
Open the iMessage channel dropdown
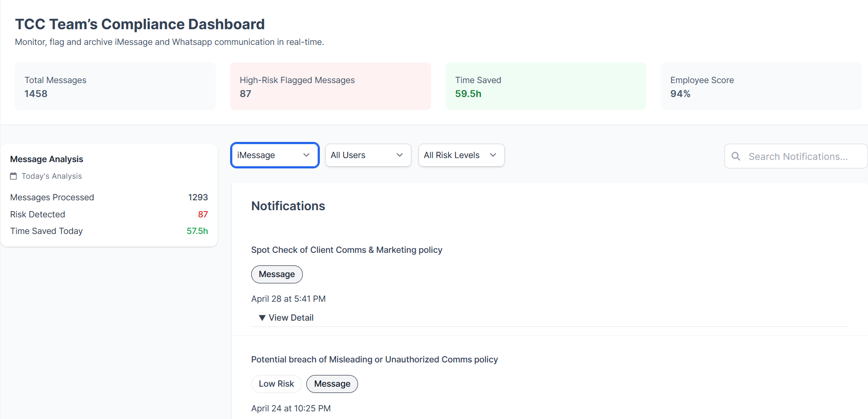[275, 155]
